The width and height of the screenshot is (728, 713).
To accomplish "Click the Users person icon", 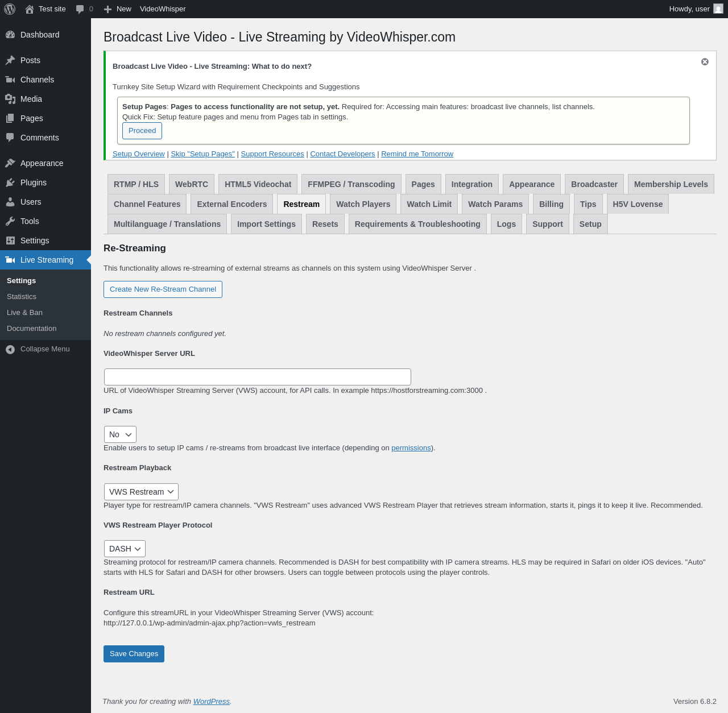I will tap(10, 202).
